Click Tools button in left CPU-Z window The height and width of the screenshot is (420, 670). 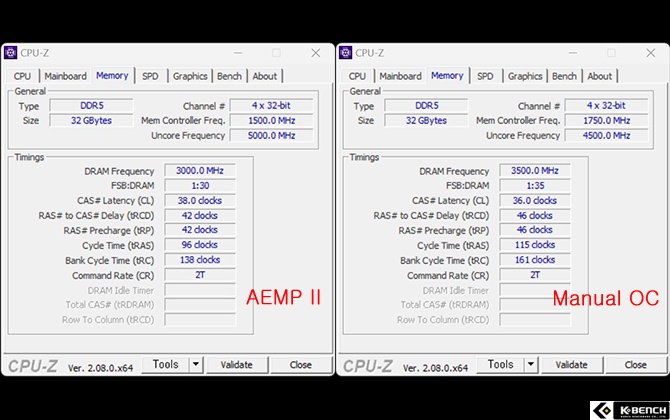165,364
